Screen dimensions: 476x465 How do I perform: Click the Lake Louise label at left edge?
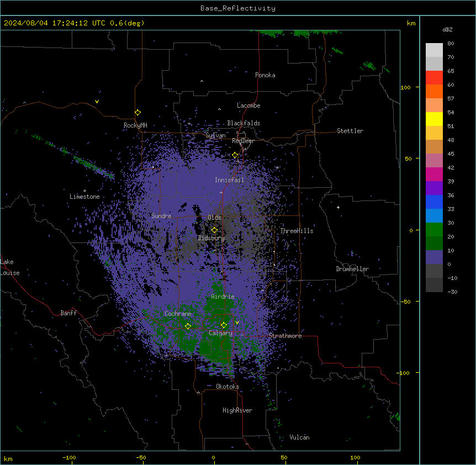[10, 267]
